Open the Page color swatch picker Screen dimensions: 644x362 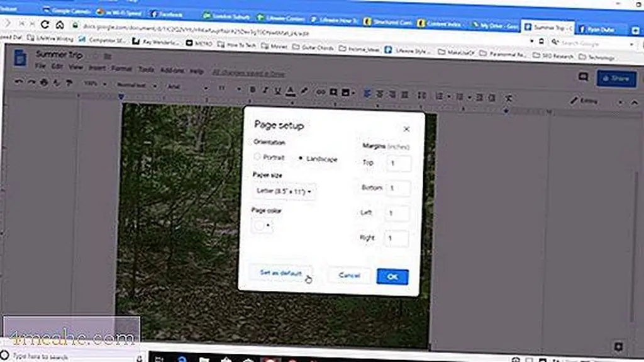262,225
